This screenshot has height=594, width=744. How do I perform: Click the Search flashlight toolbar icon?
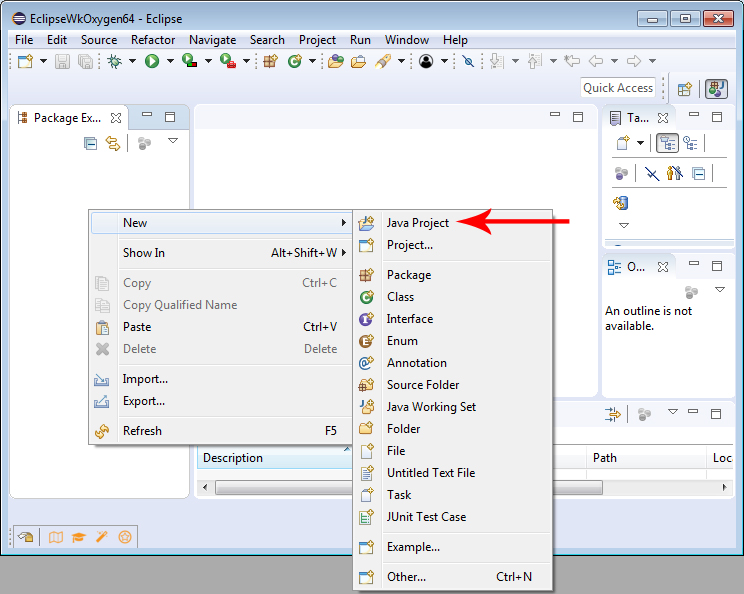point(382,61)
